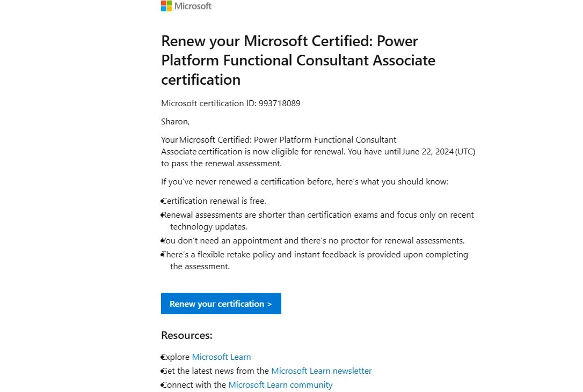Click the "Microsoft certification ID:" label
The height and width of the screenshot is (392, 583).
(x=208, y=103)
